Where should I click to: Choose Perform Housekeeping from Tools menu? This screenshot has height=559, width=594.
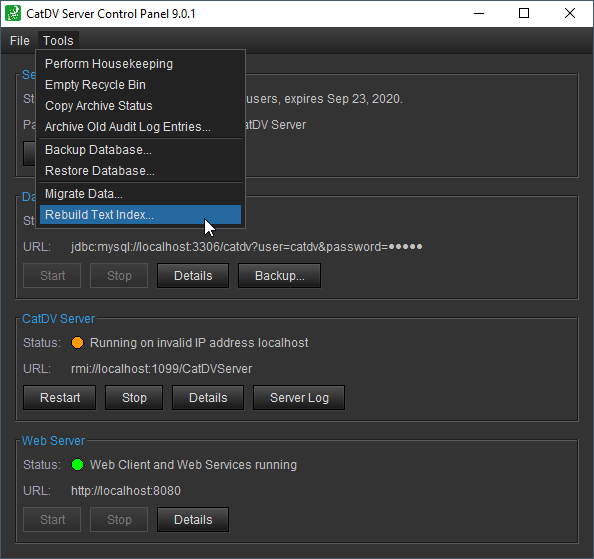140,64
